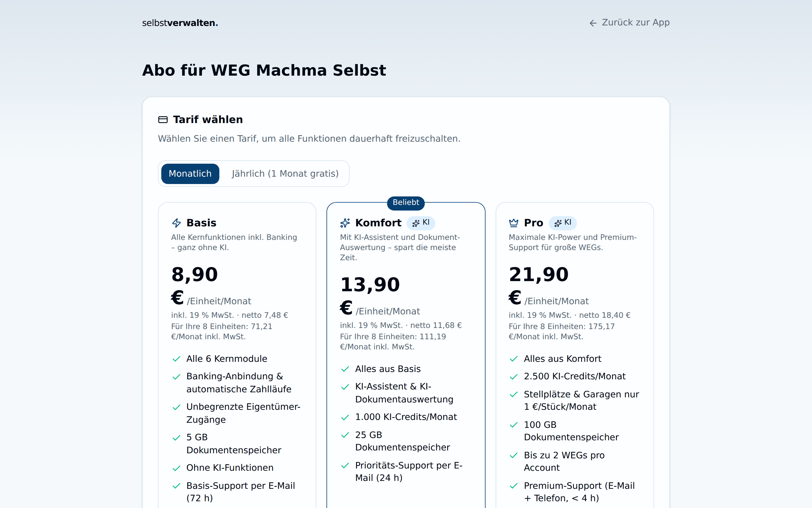Click Premium-Support (E-Mail + Telefon) text
This screenshot has width=812, height=508.
coord(579,492)
